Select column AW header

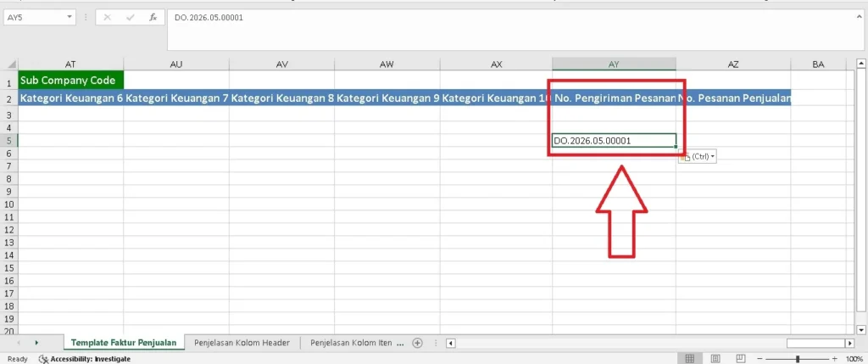click(x=387, y=64)
